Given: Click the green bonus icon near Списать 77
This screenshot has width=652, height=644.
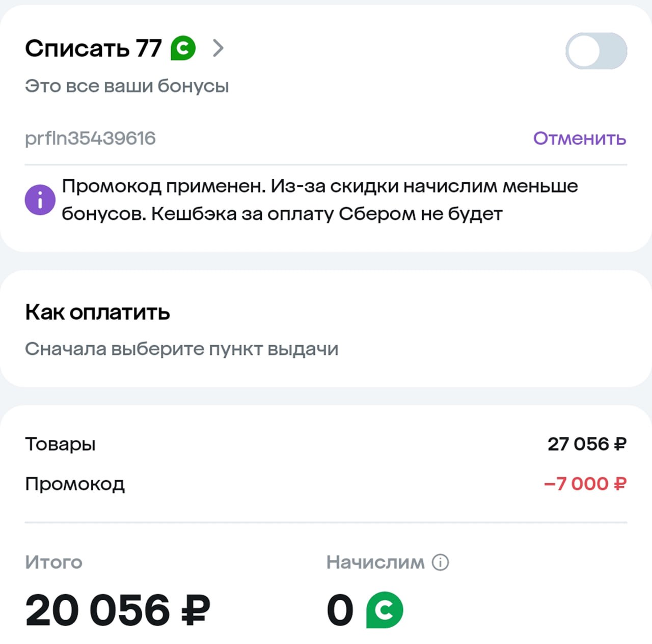Looking at the screenshot, I should 183,48.
